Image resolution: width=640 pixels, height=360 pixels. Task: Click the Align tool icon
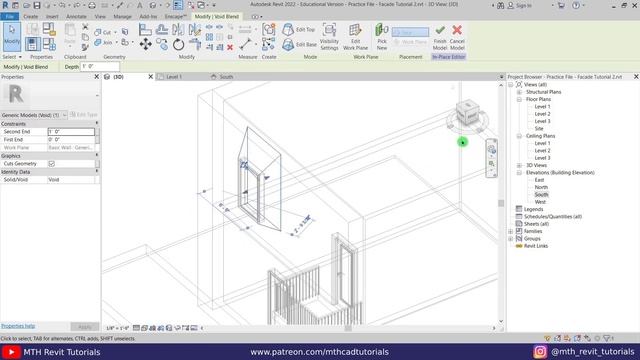[x=145, y=29]
